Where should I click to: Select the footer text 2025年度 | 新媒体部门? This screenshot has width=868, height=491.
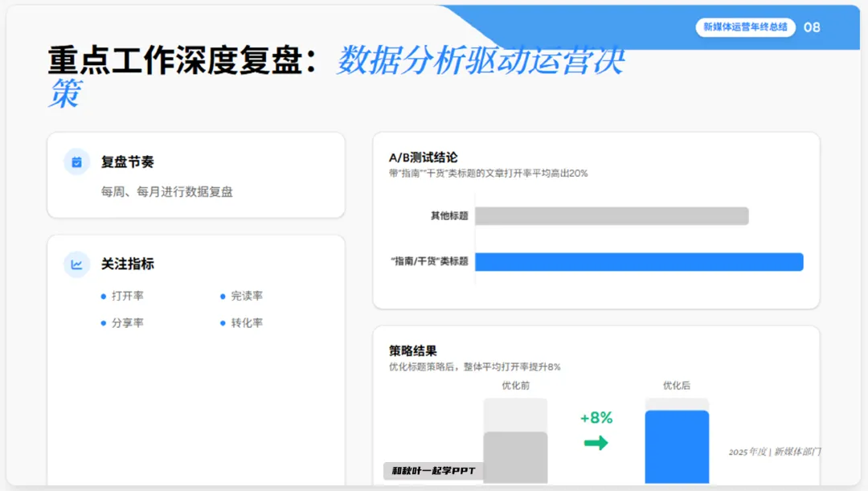(x=775, y=452)
